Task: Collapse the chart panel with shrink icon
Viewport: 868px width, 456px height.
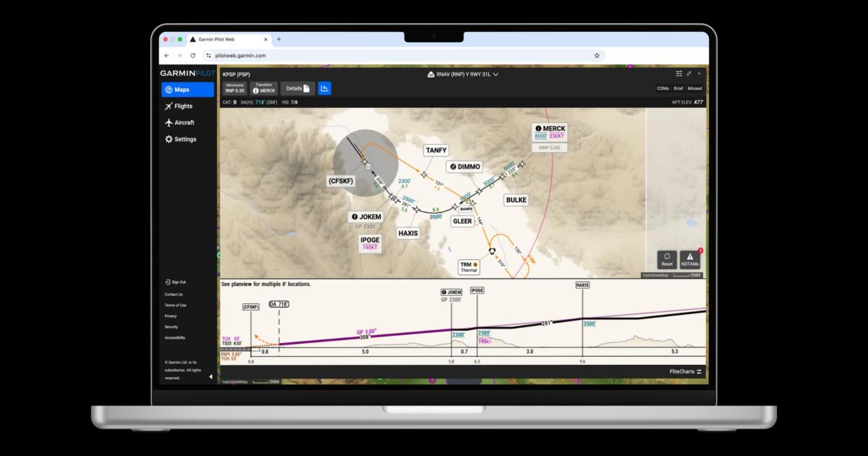Action: pyautogui.click(x=689, y=74)
